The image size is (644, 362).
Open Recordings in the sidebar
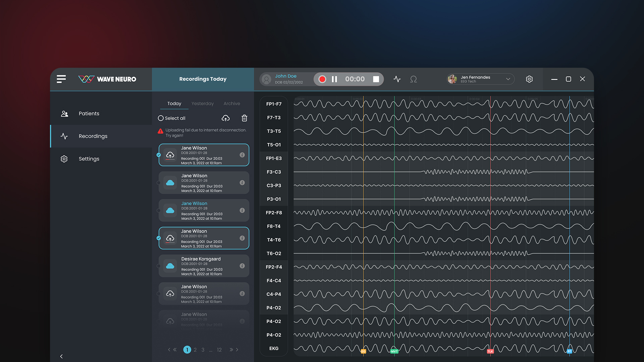101,136
